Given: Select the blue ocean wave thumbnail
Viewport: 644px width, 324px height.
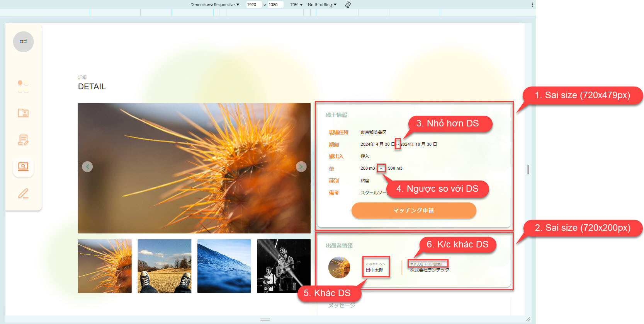Looking at the screenshot, I should [x=224, y=266].
